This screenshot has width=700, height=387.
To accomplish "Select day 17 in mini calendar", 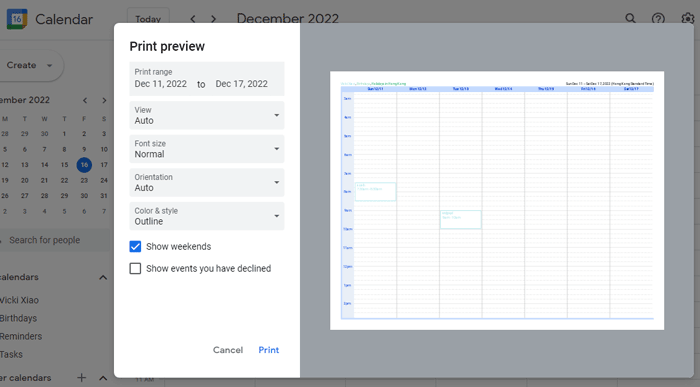I will click(x=104, y=165).
